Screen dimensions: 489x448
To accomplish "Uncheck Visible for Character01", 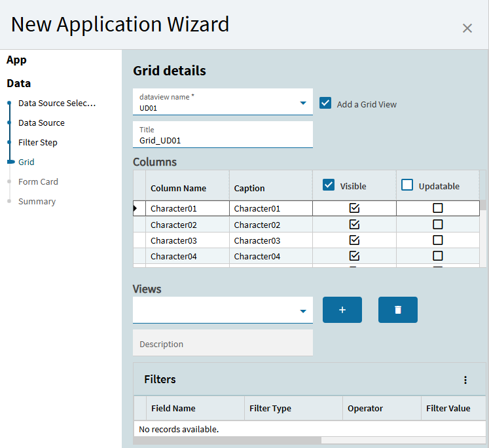I will coord(354,208).
